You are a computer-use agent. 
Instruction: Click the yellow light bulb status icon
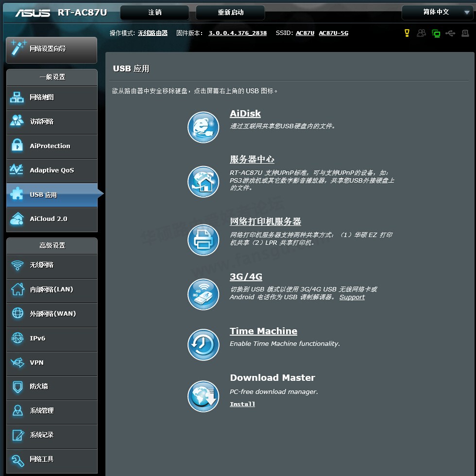coord(407,33)
